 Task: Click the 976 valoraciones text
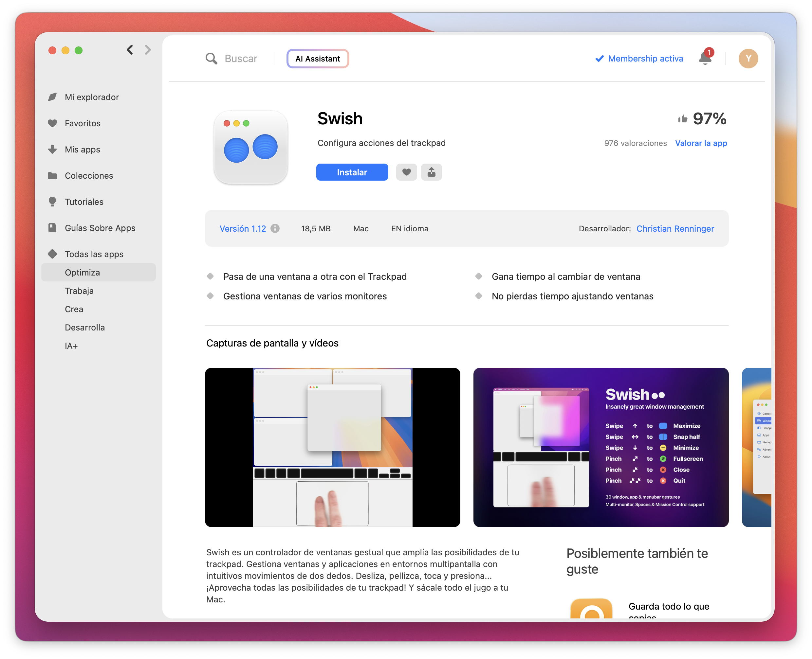click(x=635, y=143)
